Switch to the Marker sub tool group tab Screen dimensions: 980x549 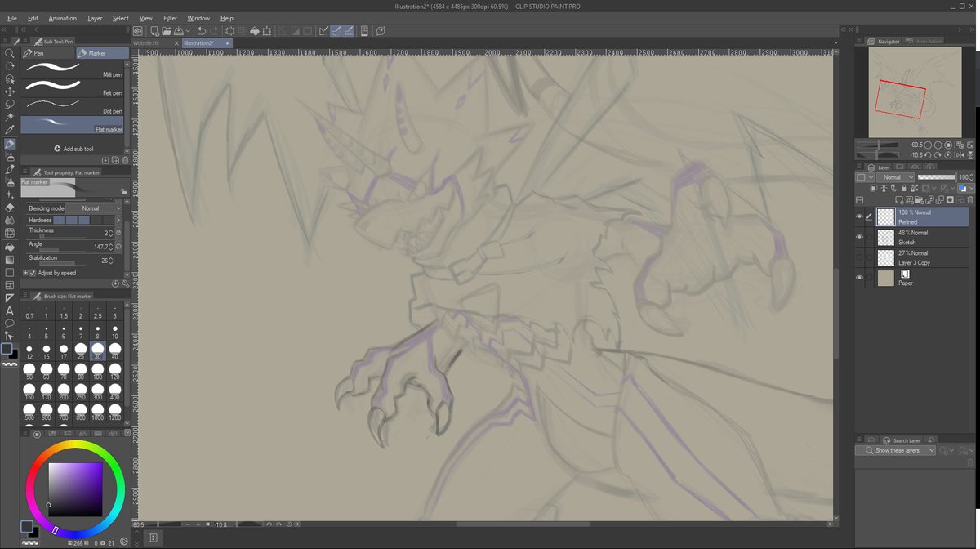(x=102, y=53)
